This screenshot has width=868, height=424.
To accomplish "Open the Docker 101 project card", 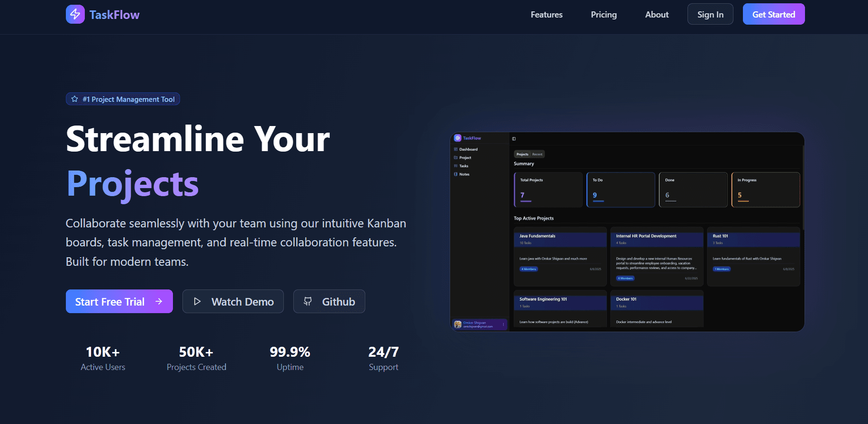I will point(657,309).
